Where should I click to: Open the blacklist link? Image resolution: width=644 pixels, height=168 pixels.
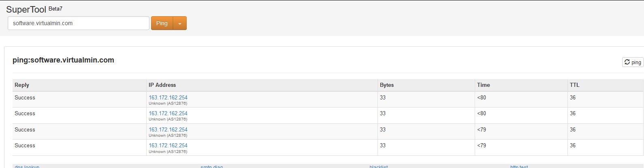[379, 166]
